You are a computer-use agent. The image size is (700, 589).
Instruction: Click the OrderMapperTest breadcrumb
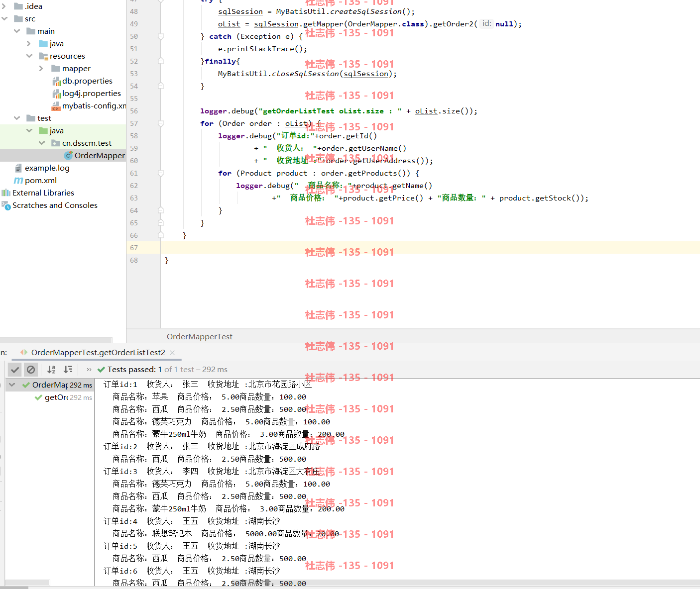[x=199, y=337]
